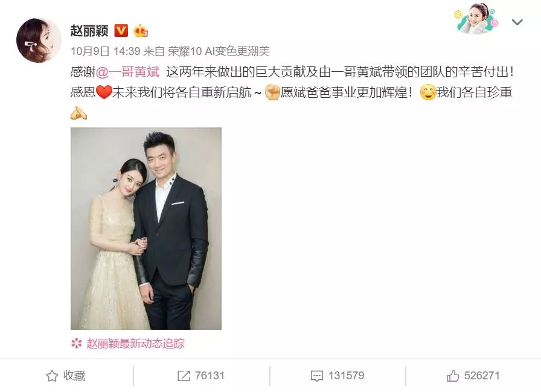This screenshot has width=541, height=392.
Task: Open the attached couple photo
Action: [146, 228]
